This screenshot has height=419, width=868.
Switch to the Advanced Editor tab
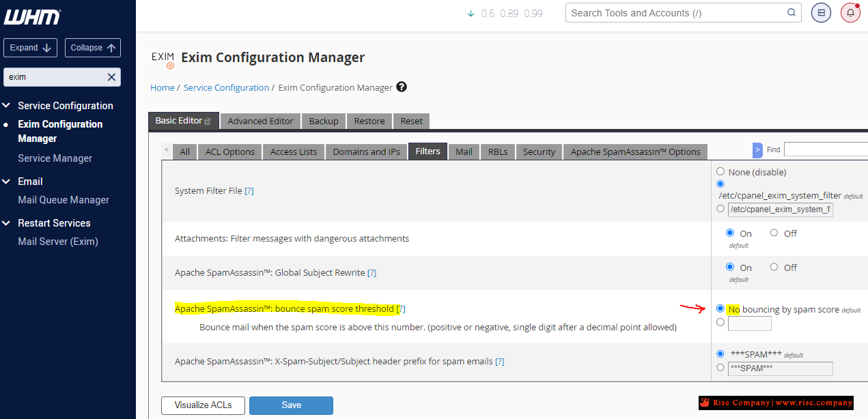click(260, 121)
